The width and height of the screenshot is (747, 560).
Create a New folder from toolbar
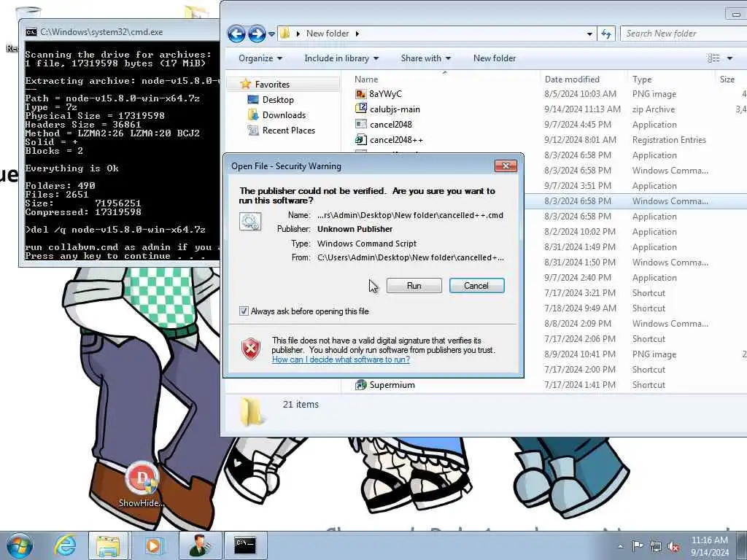pos(495,58)
